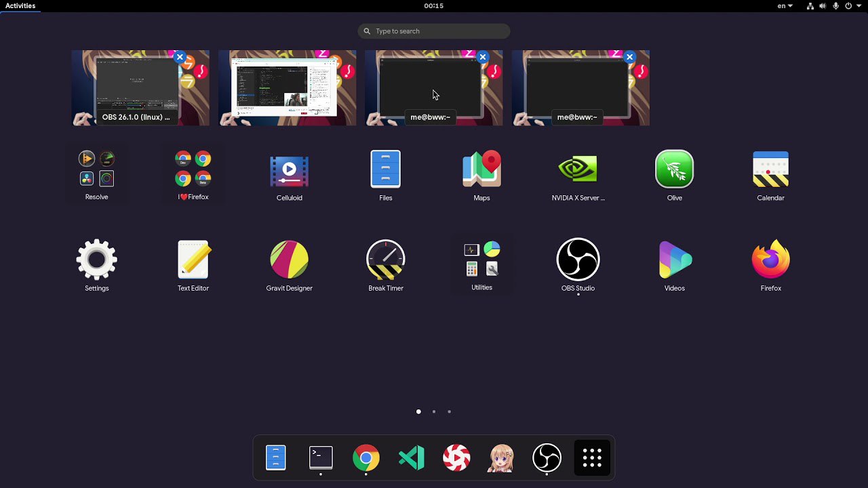
Task: Select the workspace thumbnail showing the white browser window
Action: [288, 88]
